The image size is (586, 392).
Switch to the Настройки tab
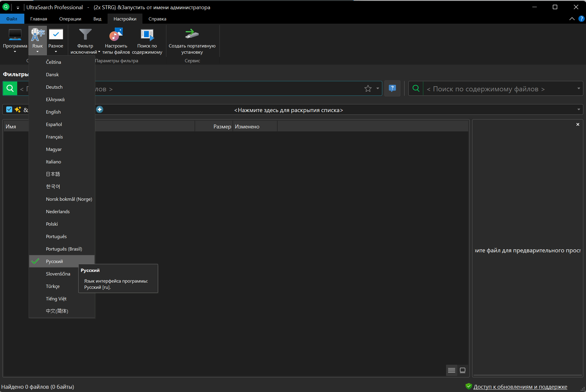click(125, 19)
